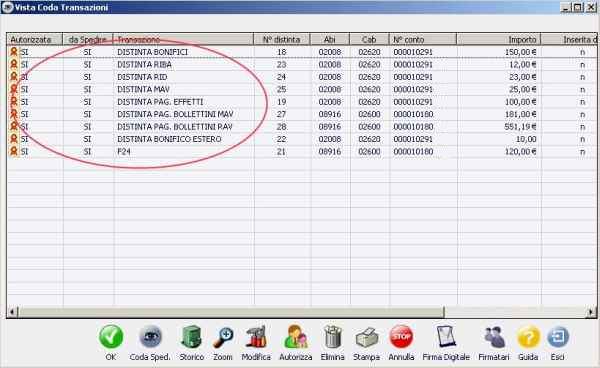Open Coda Sped. eye icon
Image resolution: width=600 pixels, height=368 pixels.
coord(150,337)
